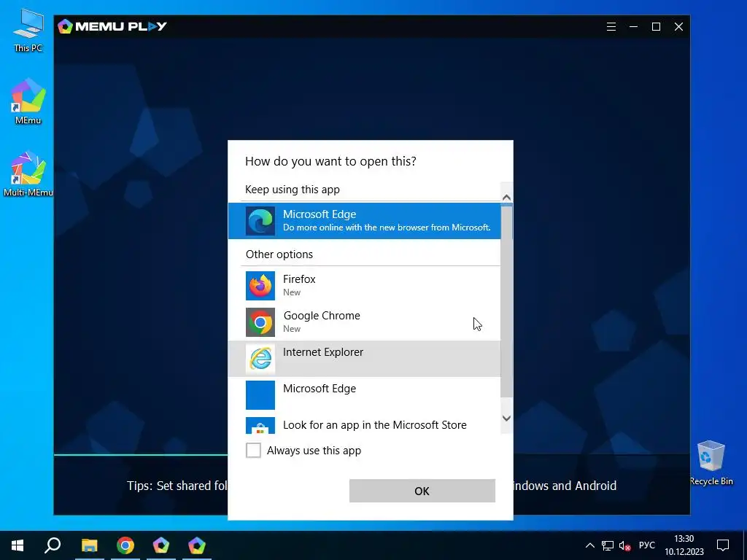Confirm the dialog with OK

coord(422,491)
